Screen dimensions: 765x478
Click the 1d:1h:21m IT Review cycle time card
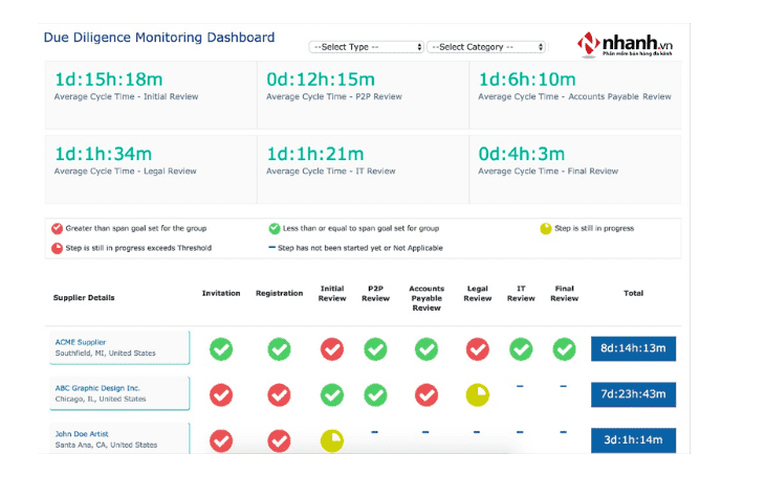tap(363, 170)
